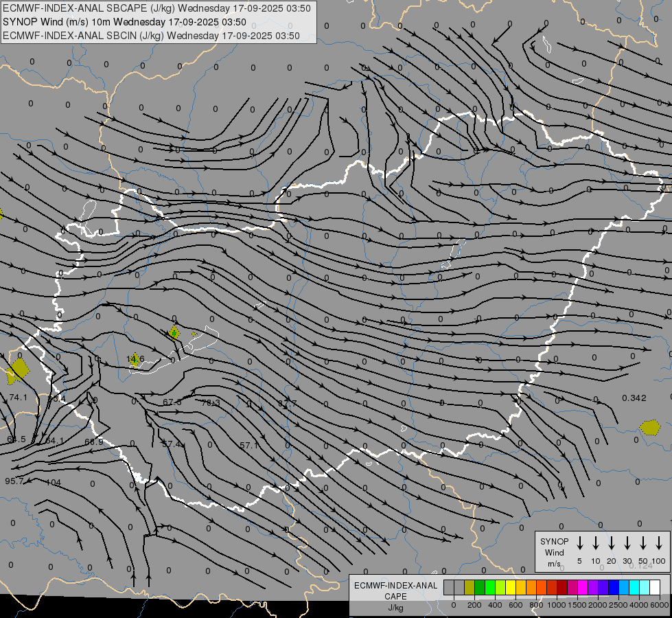This screenshot has height=618, width=672.
Task: Click the 14.6 value on the map
Action: [135, 358]
